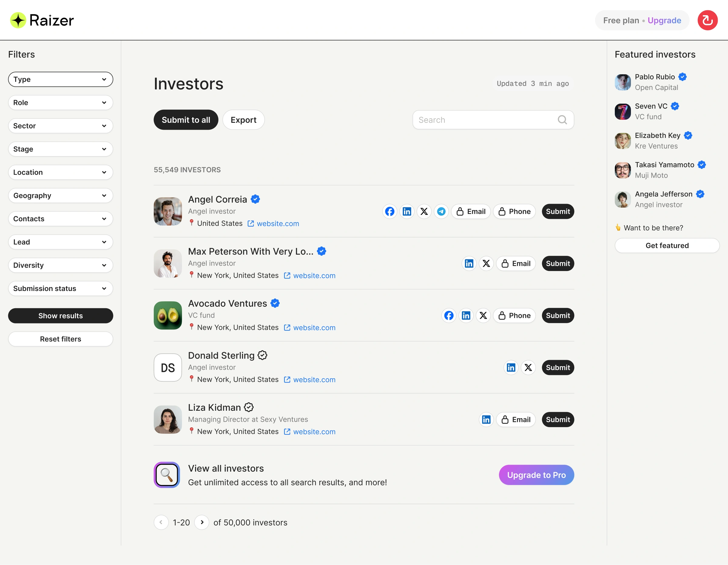Open Angel Correia's X (Twitter) icon
The image size is (728, 565).
tap(424, 212)
